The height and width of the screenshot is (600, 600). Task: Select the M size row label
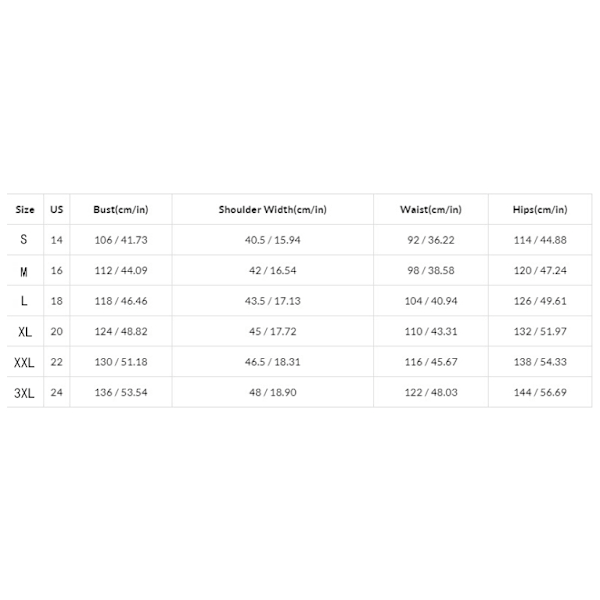24,271
